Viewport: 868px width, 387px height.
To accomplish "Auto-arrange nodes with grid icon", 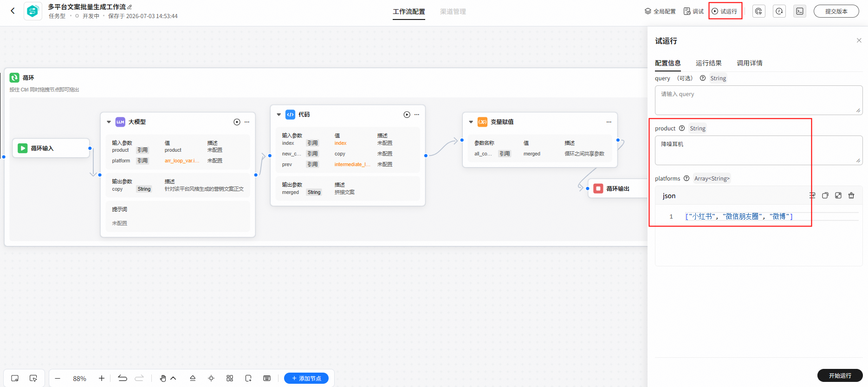I will 230,378.
